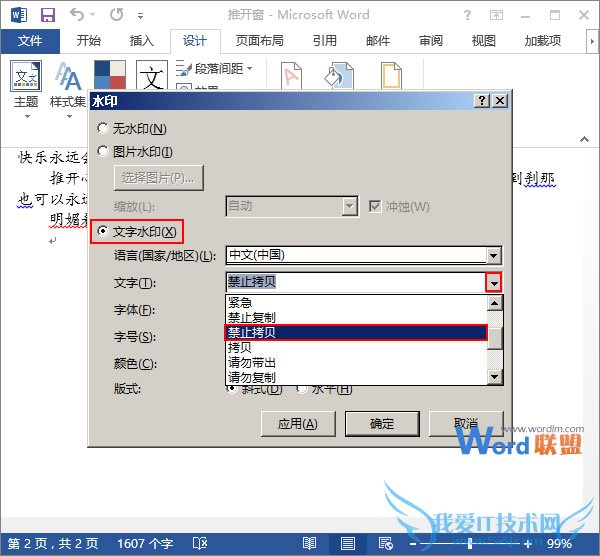This screenshot has height=556, width=600.
Task: Open the 文件 File tab
Action: coord(30,41)
